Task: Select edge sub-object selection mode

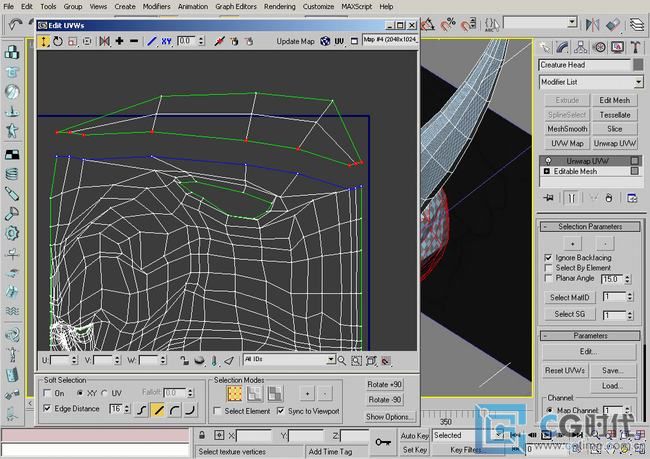Action: point(255,393)
